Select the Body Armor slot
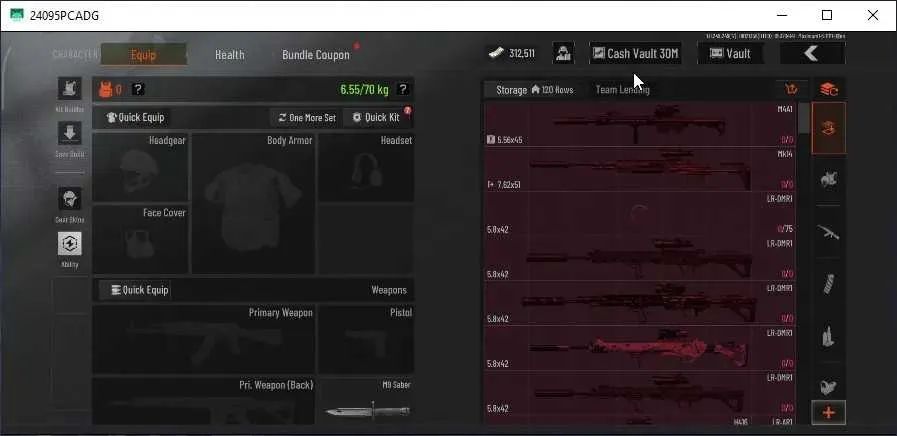The image size is (897, 436). 253,203
